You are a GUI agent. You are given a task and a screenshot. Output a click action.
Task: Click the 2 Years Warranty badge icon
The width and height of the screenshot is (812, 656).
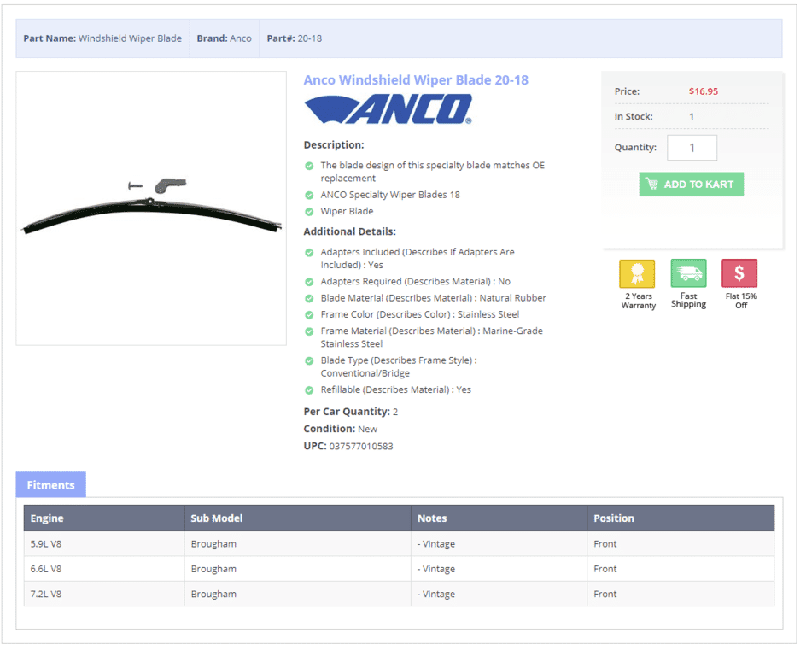pos(637,274)
